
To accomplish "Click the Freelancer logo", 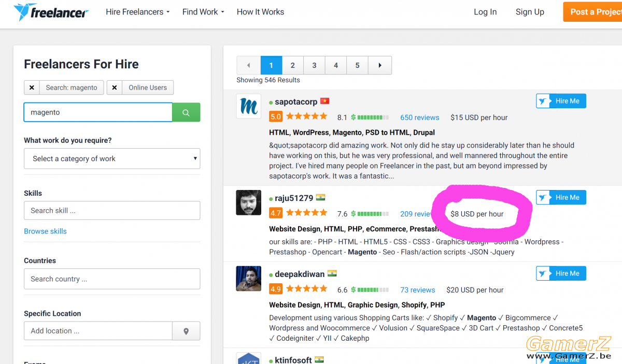I will coord(51,12).
